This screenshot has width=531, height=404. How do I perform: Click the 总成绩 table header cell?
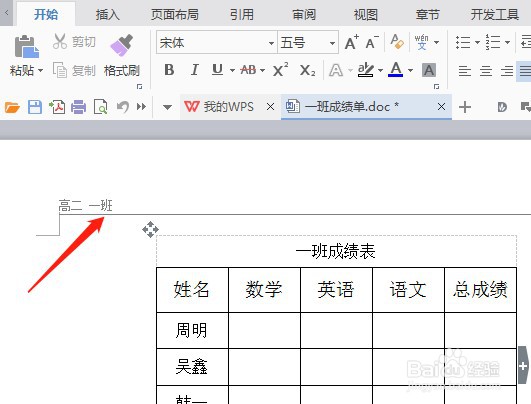tap(481, 290)
